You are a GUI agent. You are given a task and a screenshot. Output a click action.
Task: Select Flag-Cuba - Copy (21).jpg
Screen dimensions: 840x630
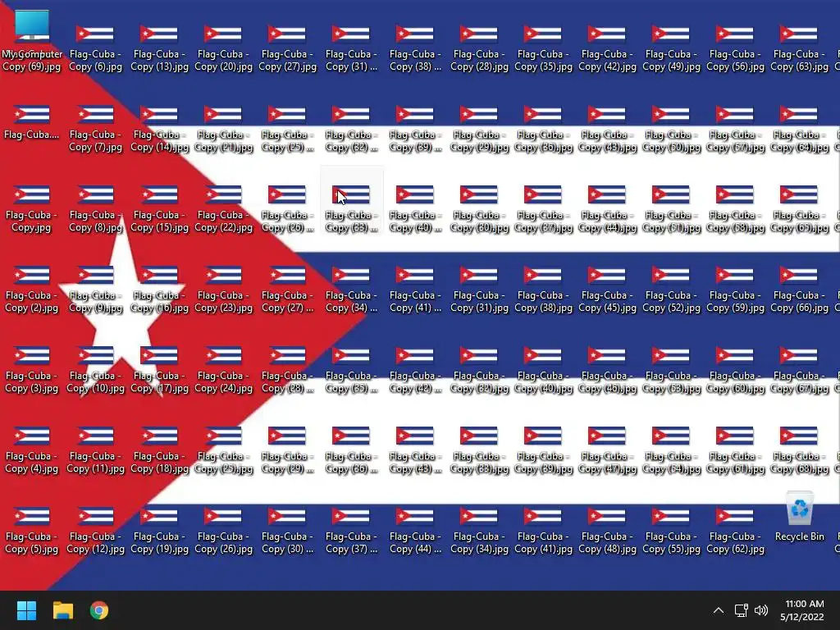coord(223,129)
